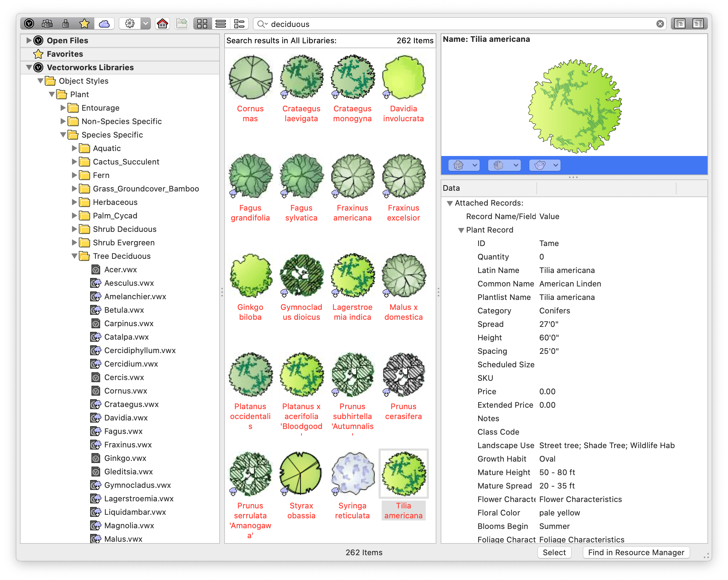Toggle the cloud online content filter
728x580 pixels.
click(104, 24)
